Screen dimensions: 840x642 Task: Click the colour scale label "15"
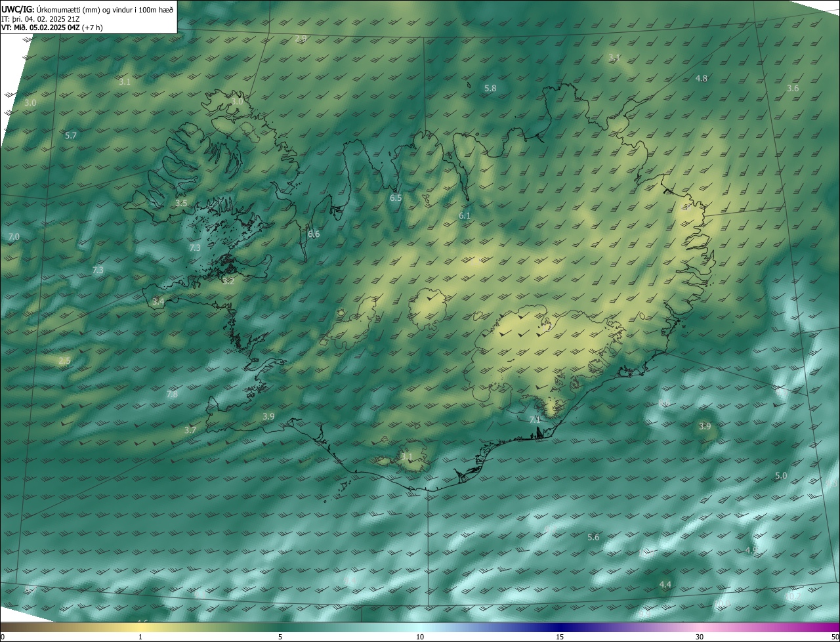coord(560,637)
